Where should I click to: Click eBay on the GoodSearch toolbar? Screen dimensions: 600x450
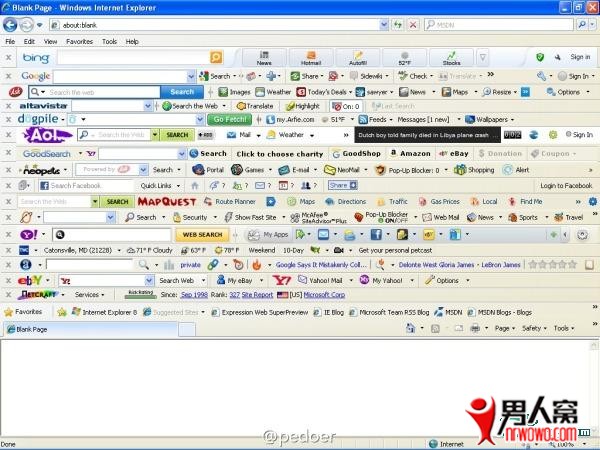tap(454, 153)
